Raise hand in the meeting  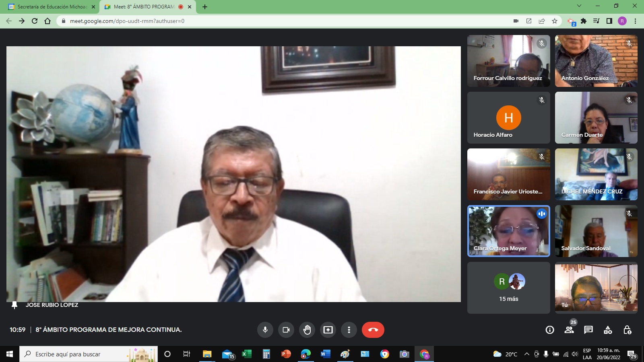(x=307, y=330)
